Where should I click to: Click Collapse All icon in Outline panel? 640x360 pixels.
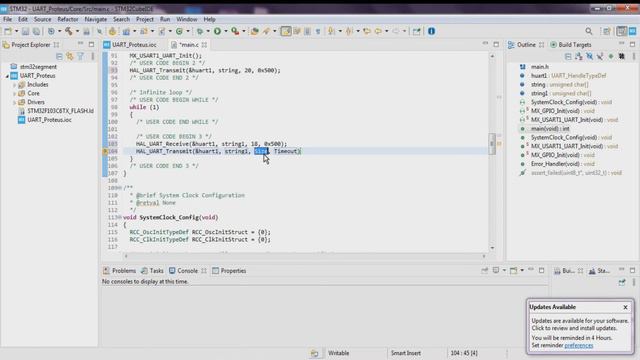pyautogui.click(x=568, y=56)
